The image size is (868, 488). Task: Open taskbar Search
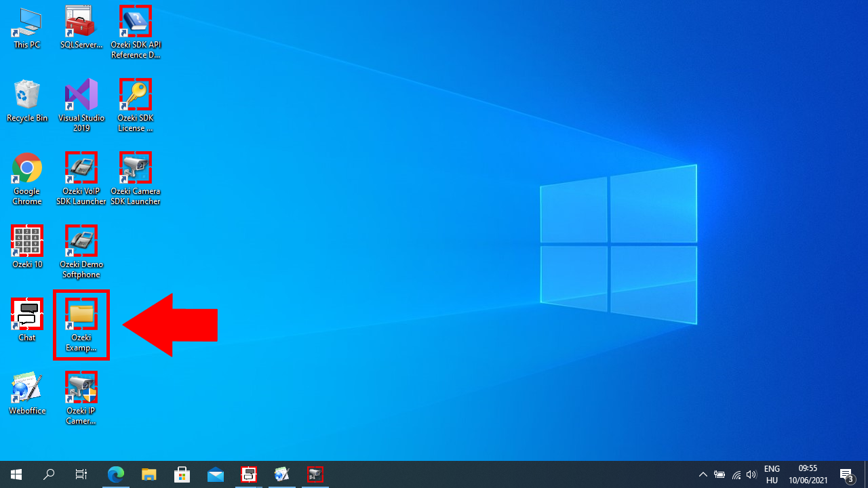(x=49, y=474)
